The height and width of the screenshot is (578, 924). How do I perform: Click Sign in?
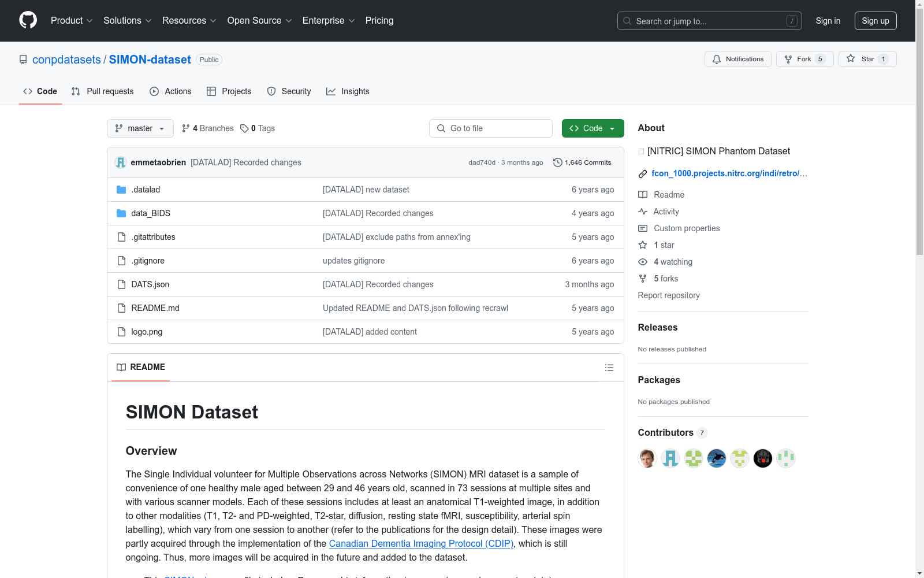tap(828, 21)
